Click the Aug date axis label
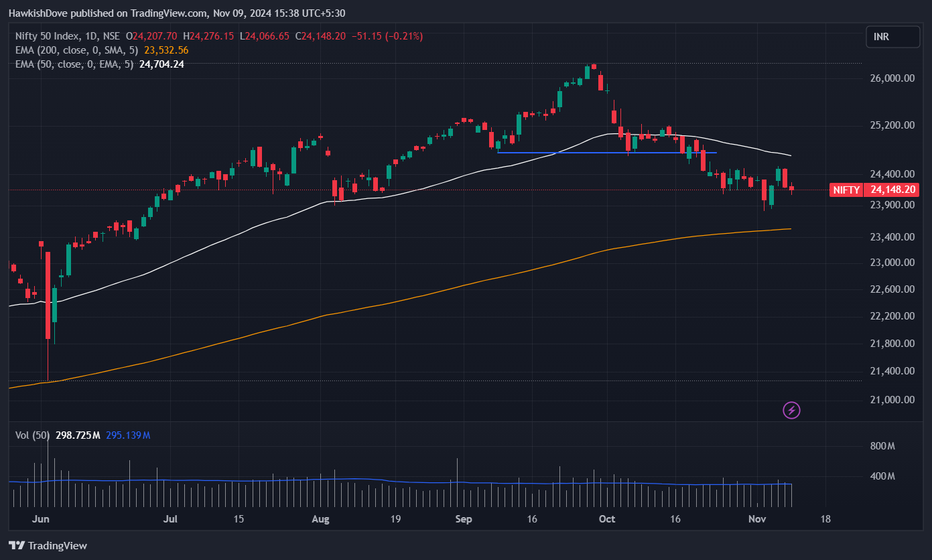The height and width of the screenshot is (560, 932). 322,519
